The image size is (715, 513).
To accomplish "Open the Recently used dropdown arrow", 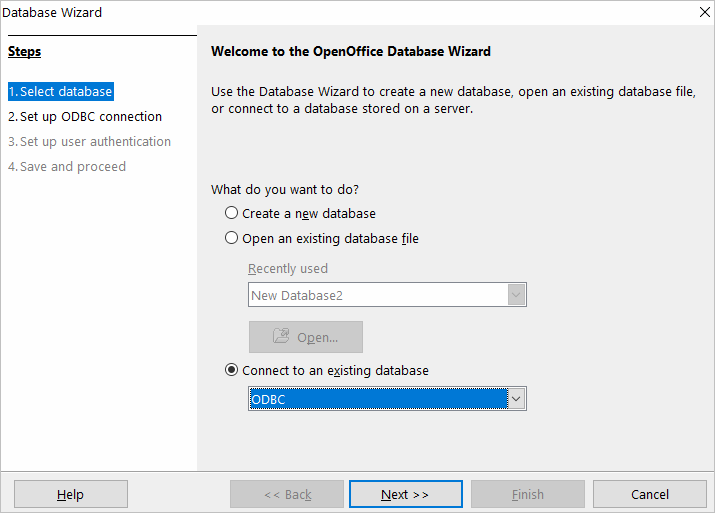I will click(x=516, y=295).
